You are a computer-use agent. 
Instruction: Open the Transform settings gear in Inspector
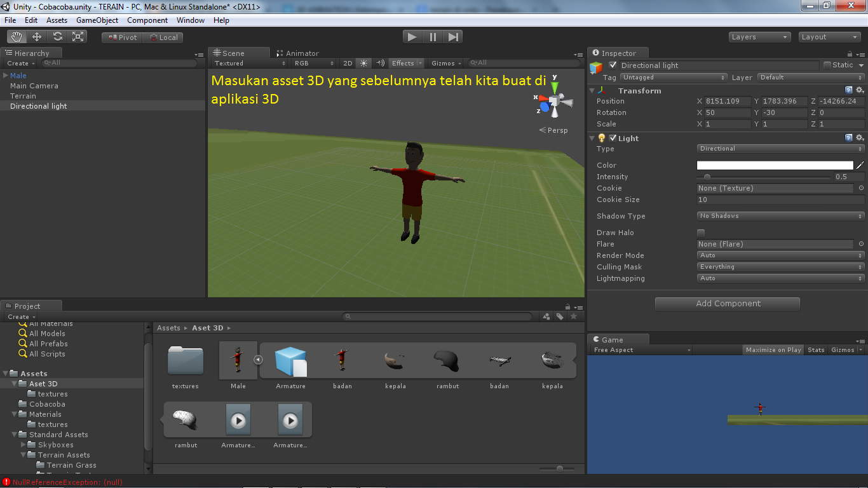(861, 90)
